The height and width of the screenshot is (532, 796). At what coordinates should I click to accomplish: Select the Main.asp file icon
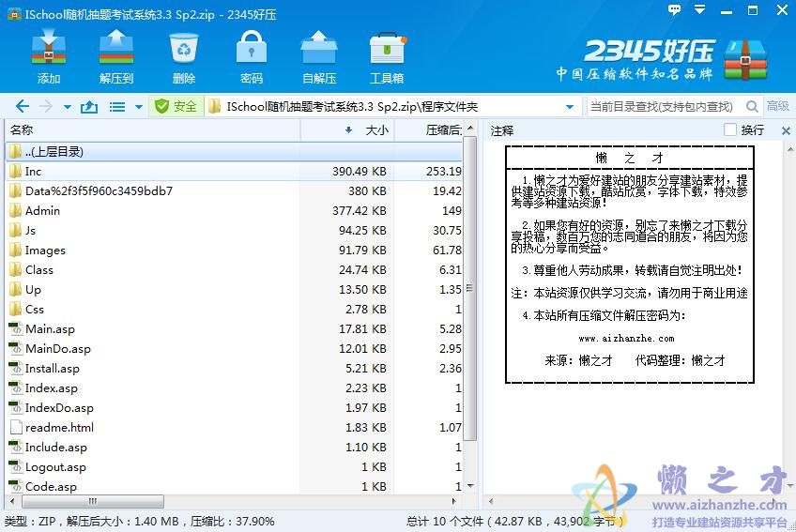[x=16, y=329]
